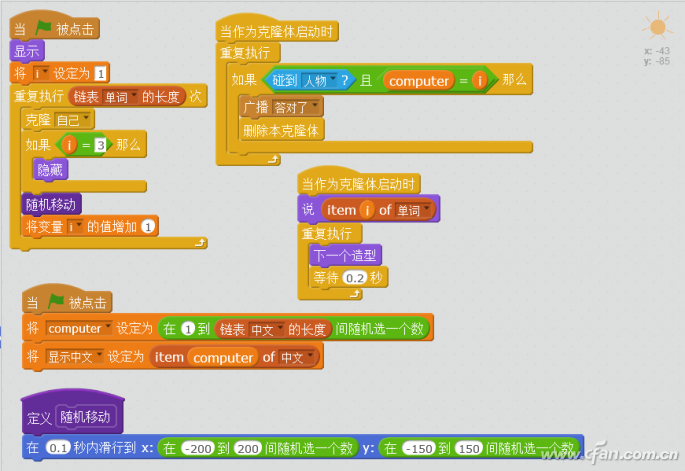Image resolution: width=685 pixels, height=471 pixels.
Task: Click the purple 显示 block
Action: click(27, 51)
